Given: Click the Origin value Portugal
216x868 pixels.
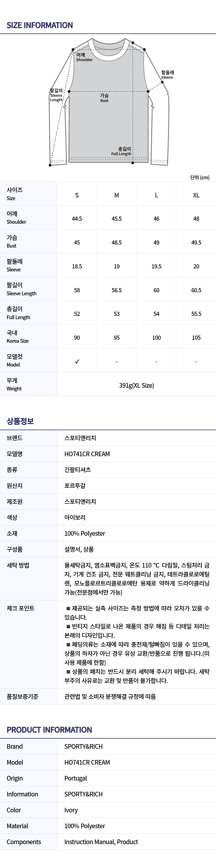Looking at the screenshot, I should 75,778.
